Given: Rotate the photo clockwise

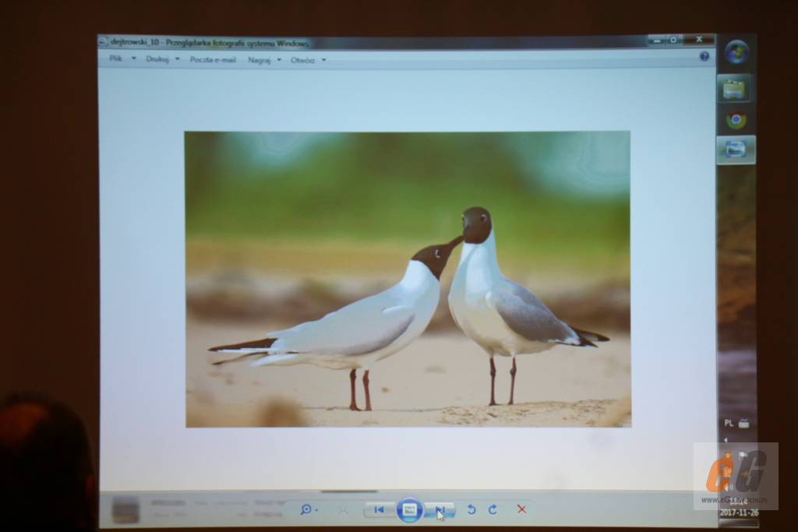Looking at the screenshot, I should pyautogui.click(x=493, y=509).
